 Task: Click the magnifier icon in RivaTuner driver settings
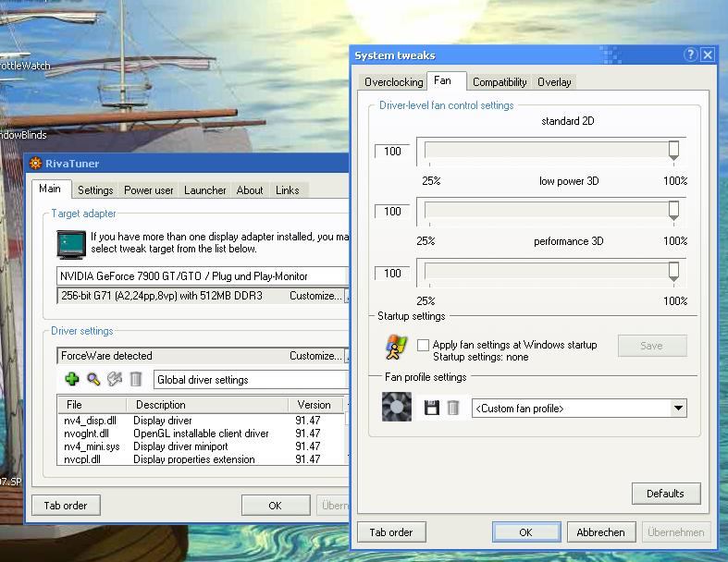click(x=93, y=379)
